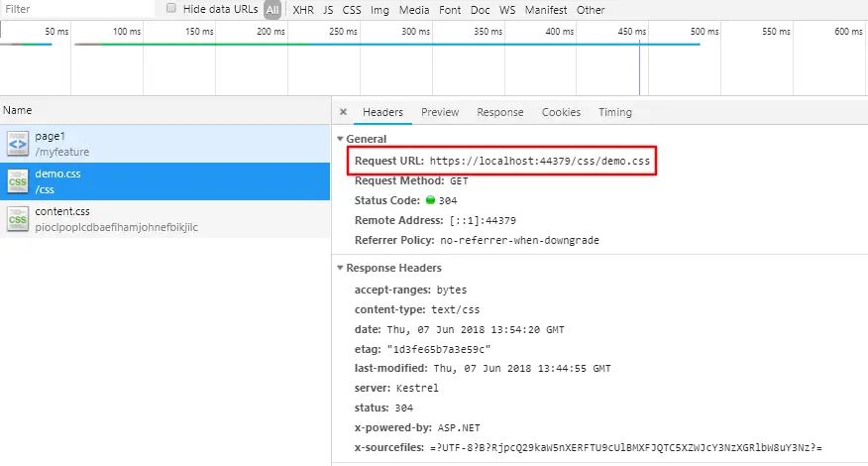Click the Request Method GET value
The image size is (868, 466).
click(x=459, y=181)
